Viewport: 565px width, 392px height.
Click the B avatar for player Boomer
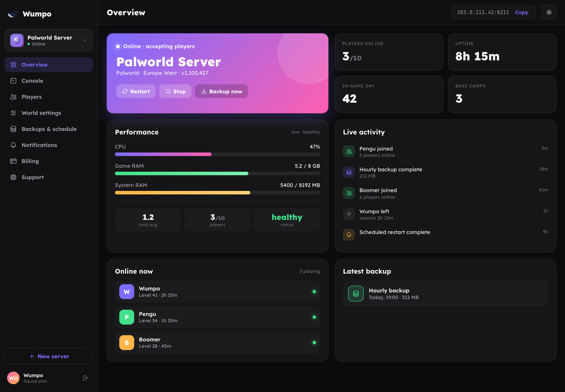coord(127,343)
